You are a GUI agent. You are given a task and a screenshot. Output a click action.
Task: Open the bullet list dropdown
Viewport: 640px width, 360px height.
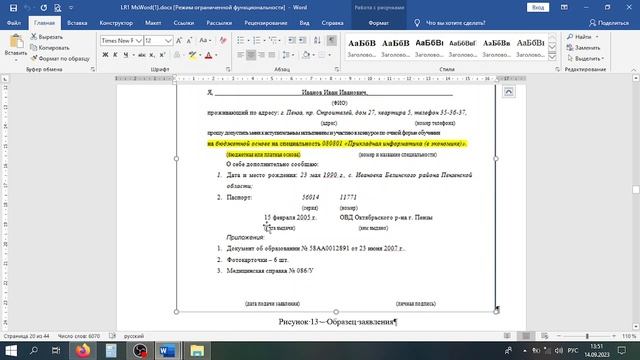point(248,40)
